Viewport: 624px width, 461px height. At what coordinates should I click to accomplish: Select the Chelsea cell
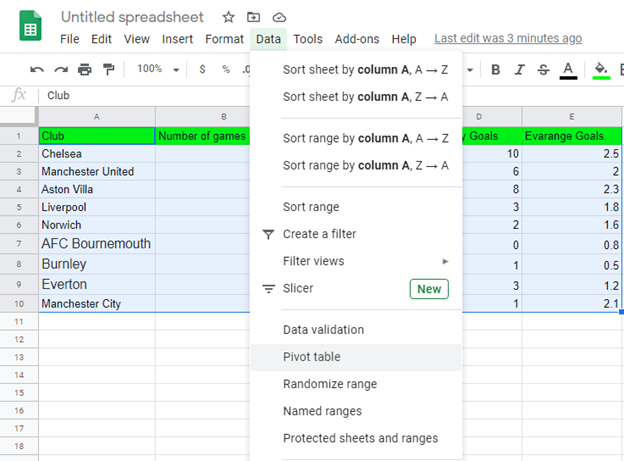pyautogui.click(x=97, y=154)
